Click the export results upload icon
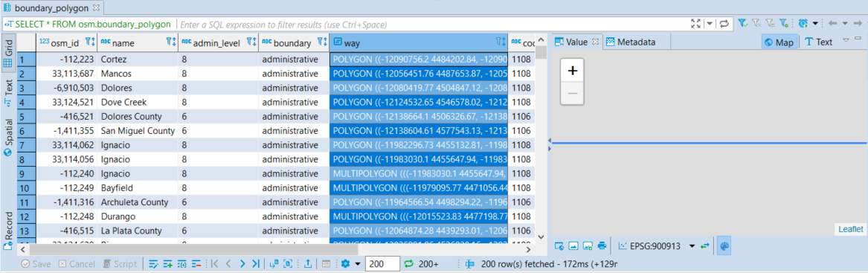This screenshot has width=868, height=273. 308,264
